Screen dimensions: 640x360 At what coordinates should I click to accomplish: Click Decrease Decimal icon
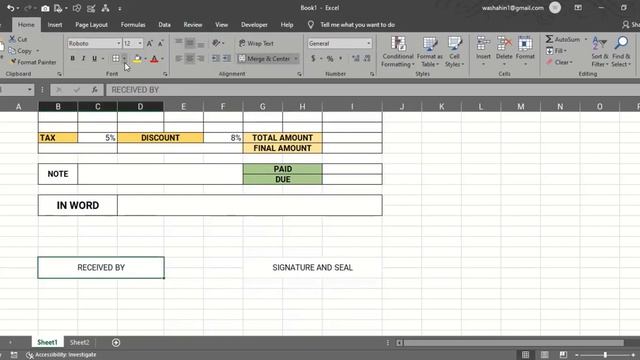pos(367,59)
